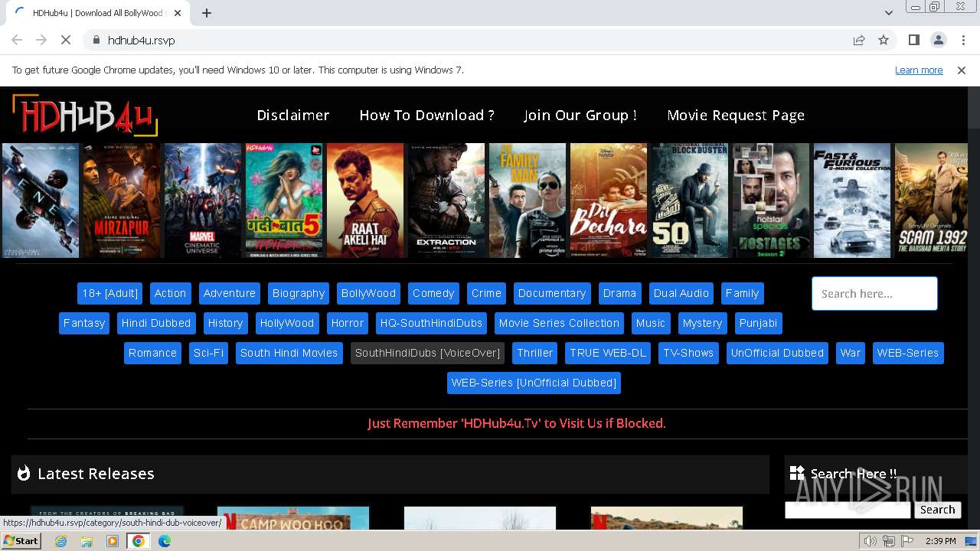
Task: Select the Sci-Fi category
Action: [208, 353]
